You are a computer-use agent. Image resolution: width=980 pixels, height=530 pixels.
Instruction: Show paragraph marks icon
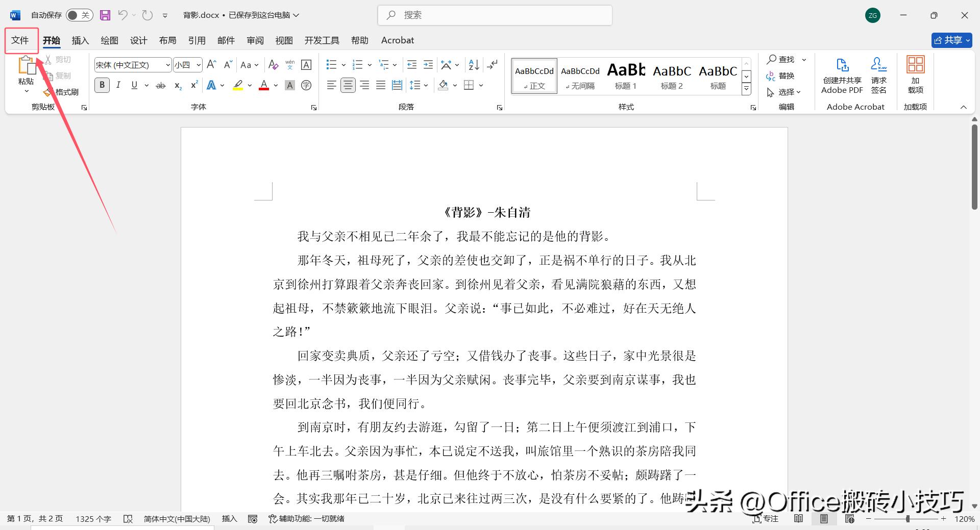tap(492, 65)
